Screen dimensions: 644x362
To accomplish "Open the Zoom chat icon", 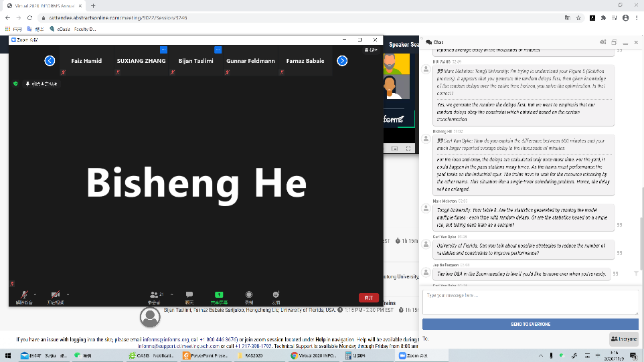I will tap(189, 295).
